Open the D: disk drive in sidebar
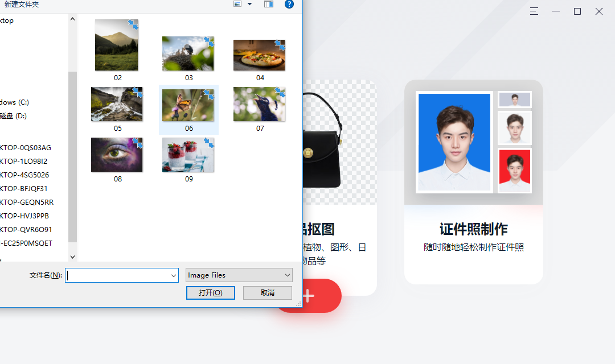The width and height of the screenshot is (615, 364). click(14, 116)
